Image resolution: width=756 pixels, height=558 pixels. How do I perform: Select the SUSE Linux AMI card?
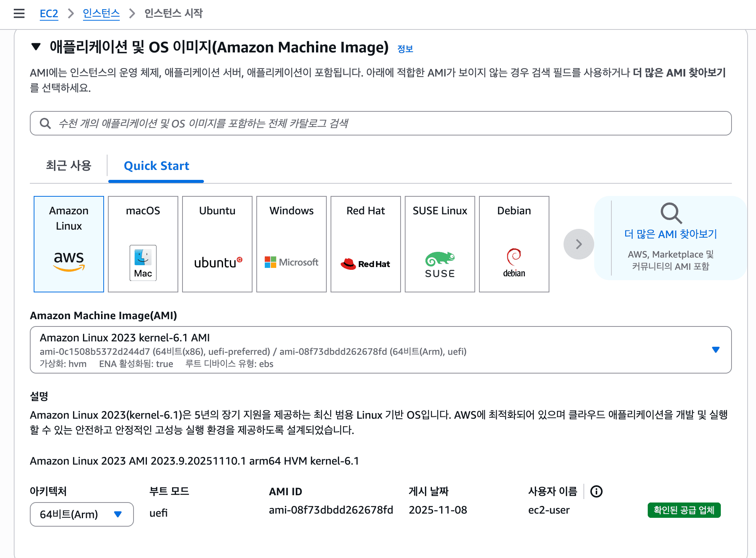pos(440,244)
